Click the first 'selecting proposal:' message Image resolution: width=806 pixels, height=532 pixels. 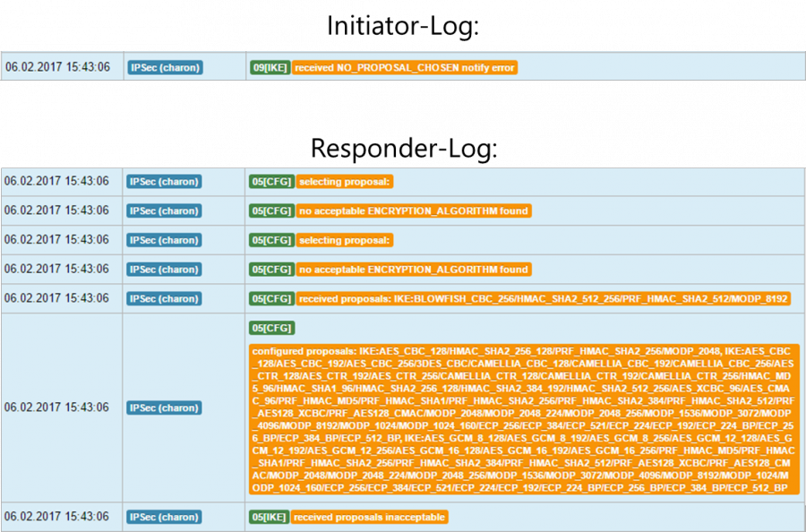(345, 182)
